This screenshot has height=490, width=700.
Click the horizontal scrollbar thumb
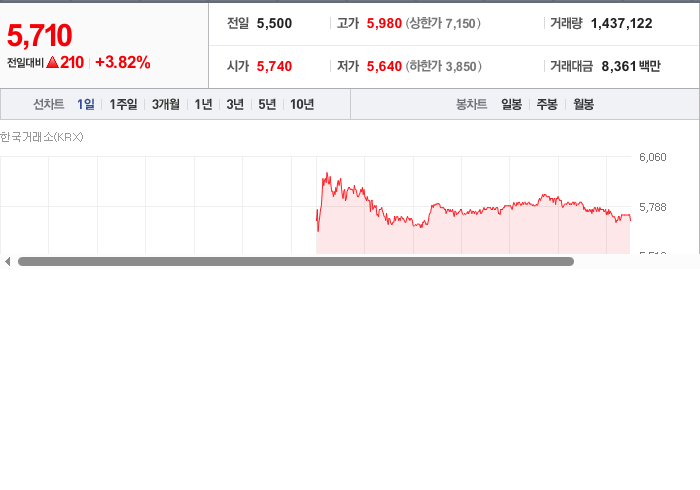click(x=296, y=262)
